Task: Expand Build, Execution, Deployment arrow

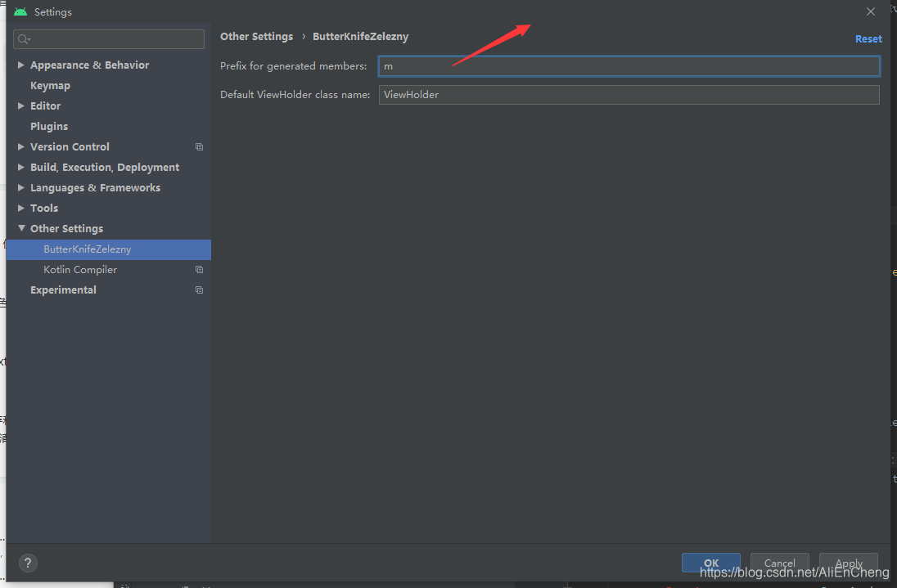Action: pyautogui.click(x=20, y=168)
